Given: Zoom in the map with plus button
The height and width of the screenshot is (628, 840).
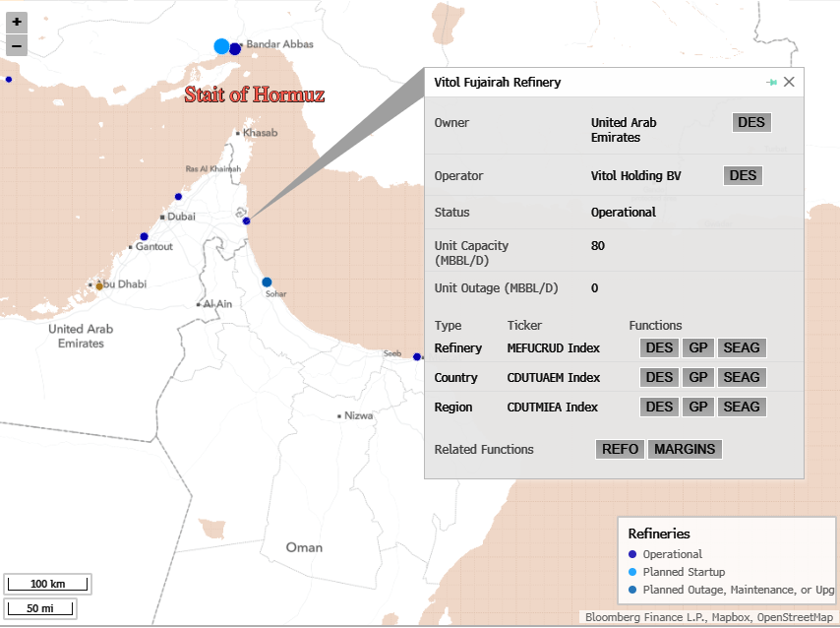Looking at the screenshot, I should tap(17, 22).
